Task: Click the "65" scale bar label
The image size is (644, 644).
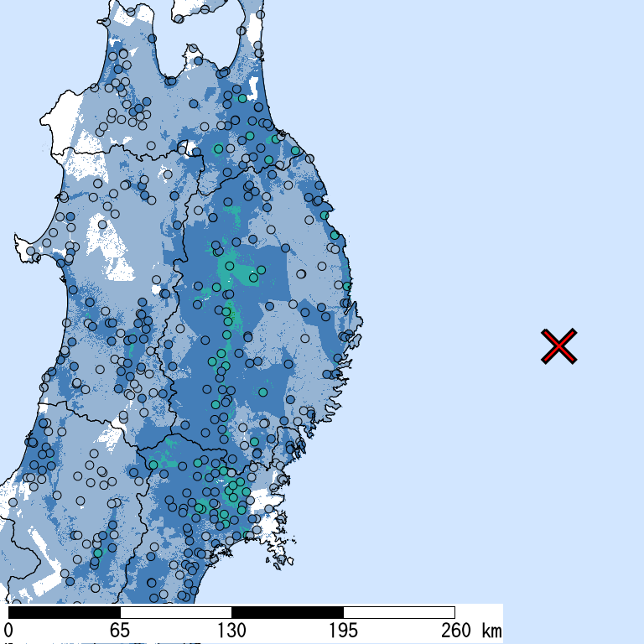Action: [120, 631]
